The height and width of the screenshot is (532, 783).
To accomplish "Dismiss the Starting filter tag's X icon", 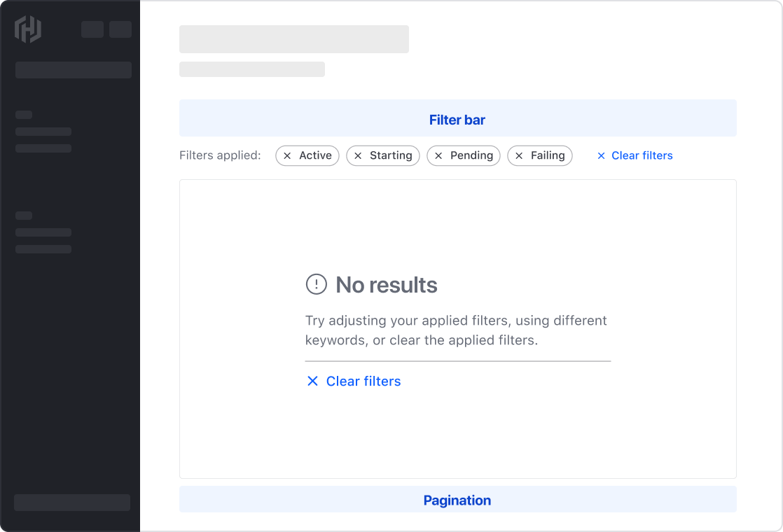I will point(358,155).
